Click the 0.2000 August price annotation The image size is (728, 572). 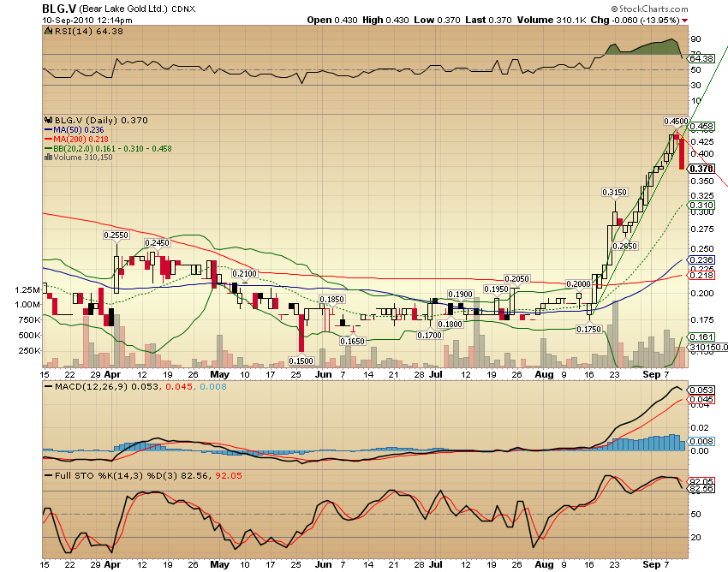[x=578, y=284]
